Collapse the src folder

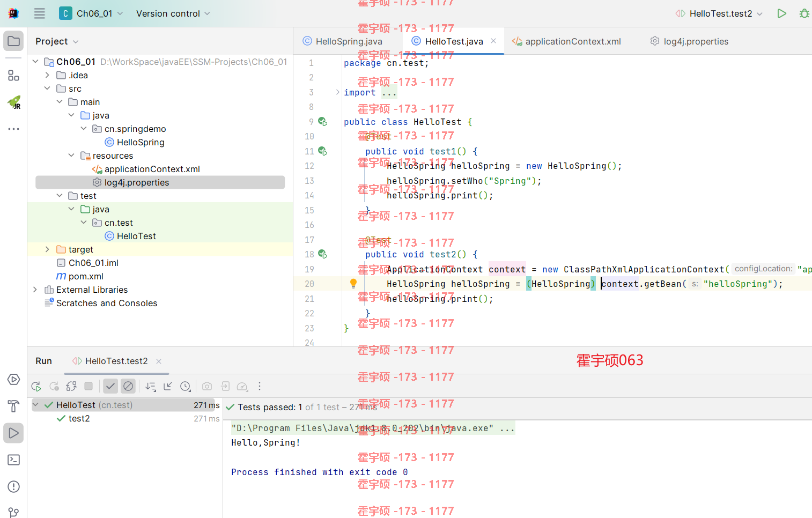point(47,88)
